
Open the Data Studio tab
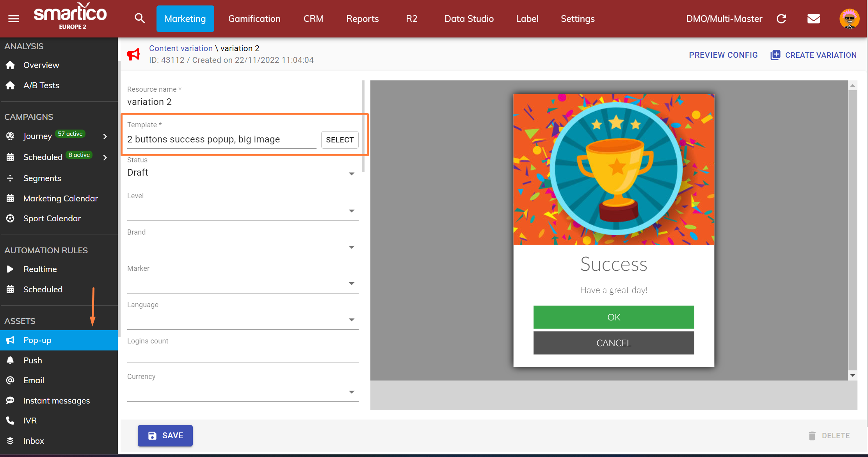click(469, 19)
